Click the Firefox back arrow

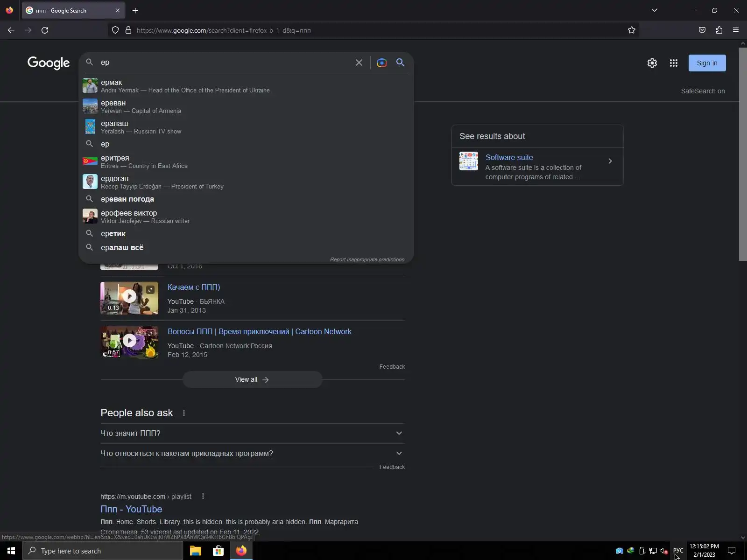(x=11, y=30)
